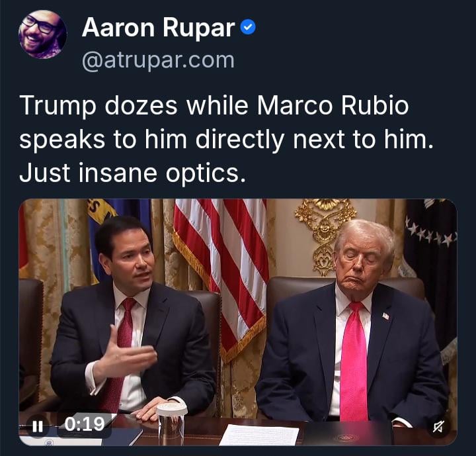This screenshot has width=476, height=456.
Task: Click the American flag in the video
Action: tap(221, 273)
